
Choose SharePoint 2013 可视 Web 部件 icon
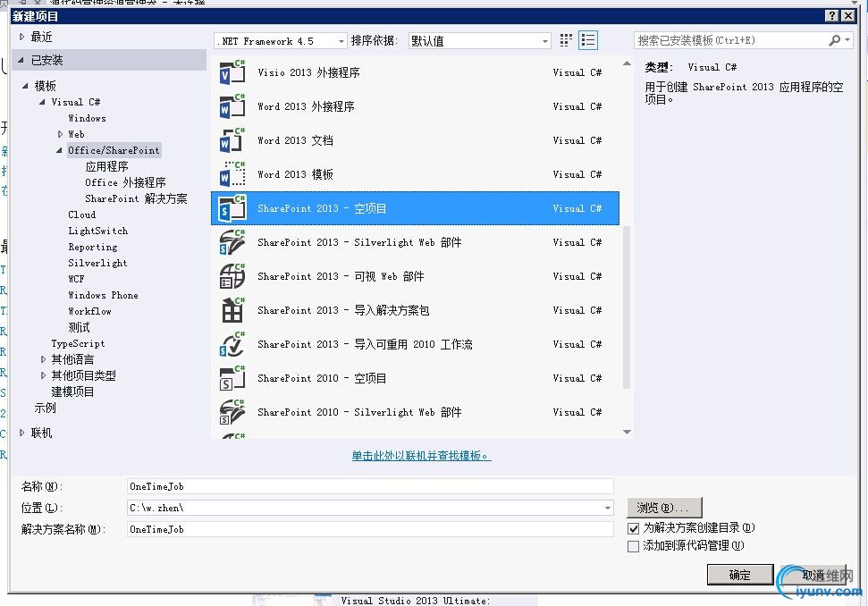click(232, 275)
